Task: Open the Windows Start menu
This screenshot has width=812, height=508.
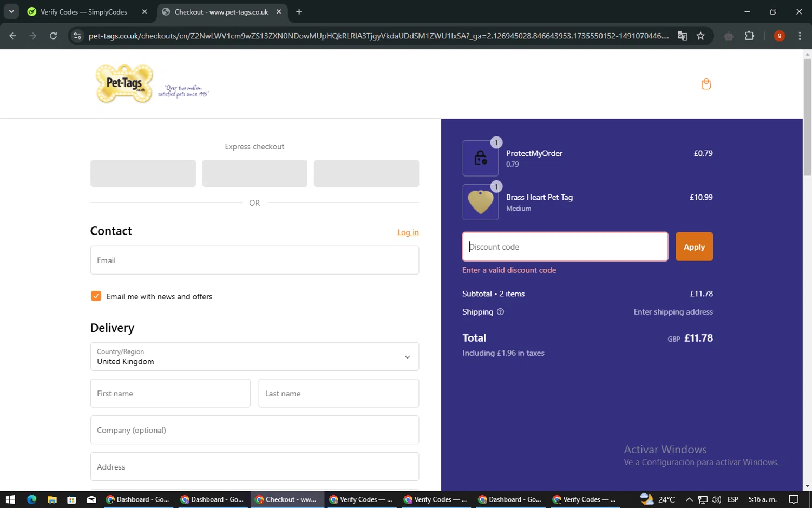Action: coord(10,499)
